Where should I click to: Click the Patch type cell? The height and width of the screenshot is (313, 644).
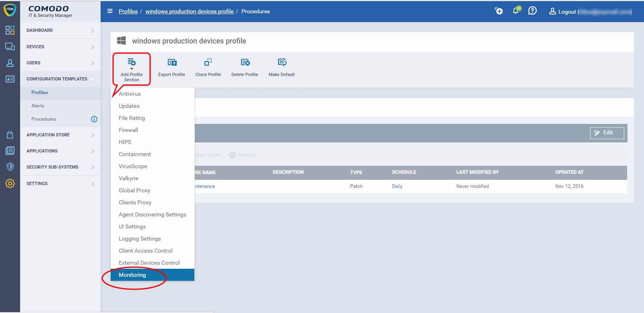click(356, 186)
